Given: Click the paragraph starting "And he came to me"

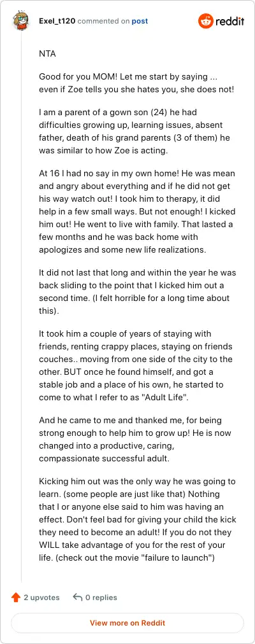Looking at the screenshot, I should [x=136, y=440].
